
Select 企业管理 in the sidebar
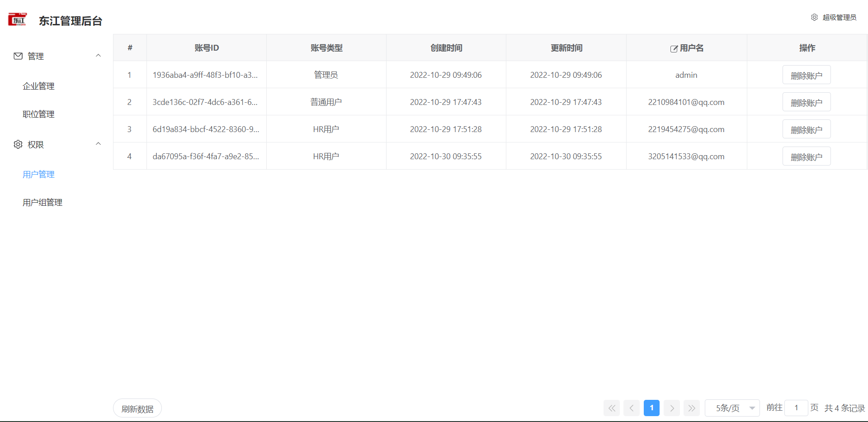[39, 86]
